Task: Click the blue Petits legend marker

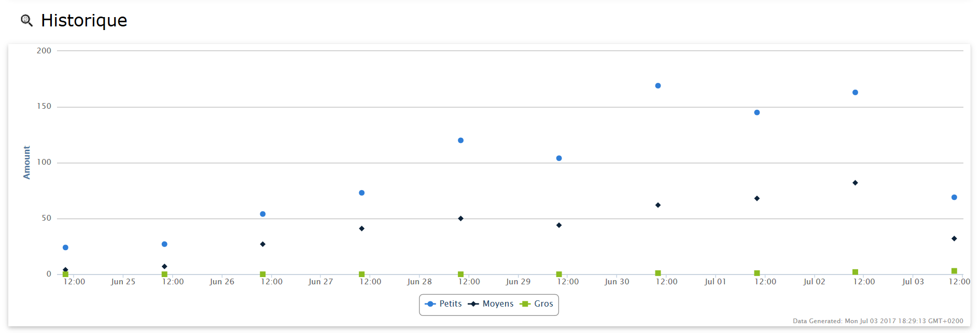Action: coord(430,304)
